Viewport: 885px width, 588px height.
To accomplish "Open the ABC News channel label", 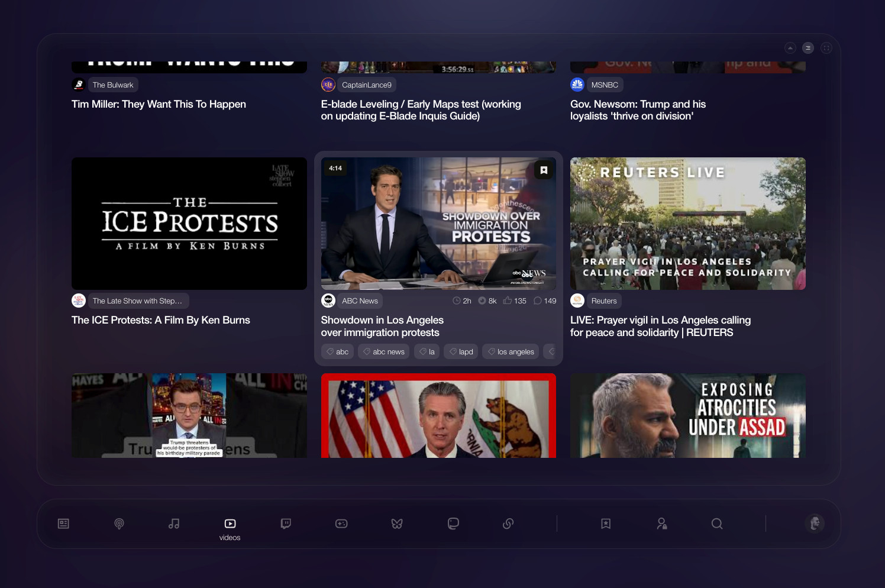I will (x=360, y=301).
